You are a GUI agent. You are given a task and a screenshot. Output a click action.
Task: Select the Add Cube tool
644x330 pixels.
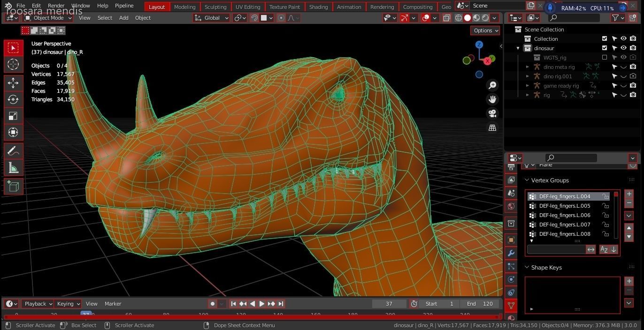tap(13, 187)
